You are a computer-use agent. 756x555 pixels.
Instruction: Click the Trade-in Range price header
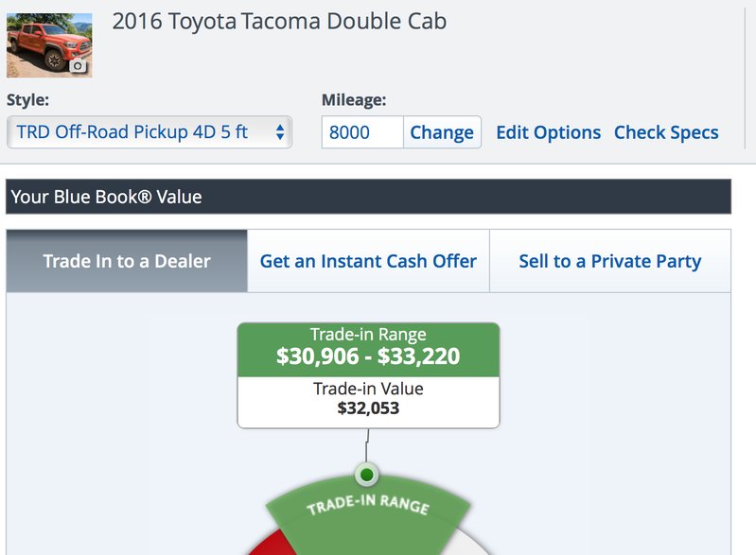(x=368, y=350)
